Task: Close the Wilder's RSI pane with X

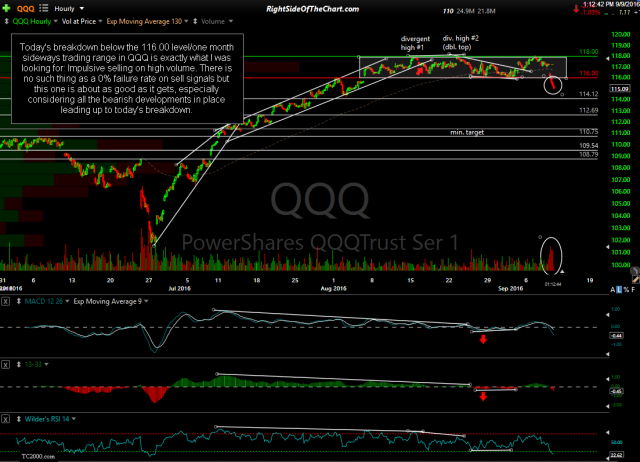Action: tap(5, 419)
